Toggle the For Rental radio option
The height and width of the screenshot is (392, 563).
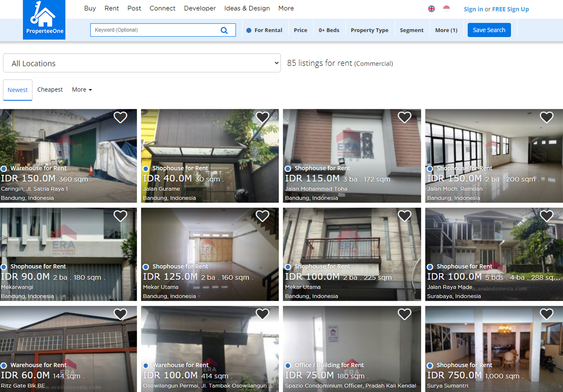click(x=249, y=30)
